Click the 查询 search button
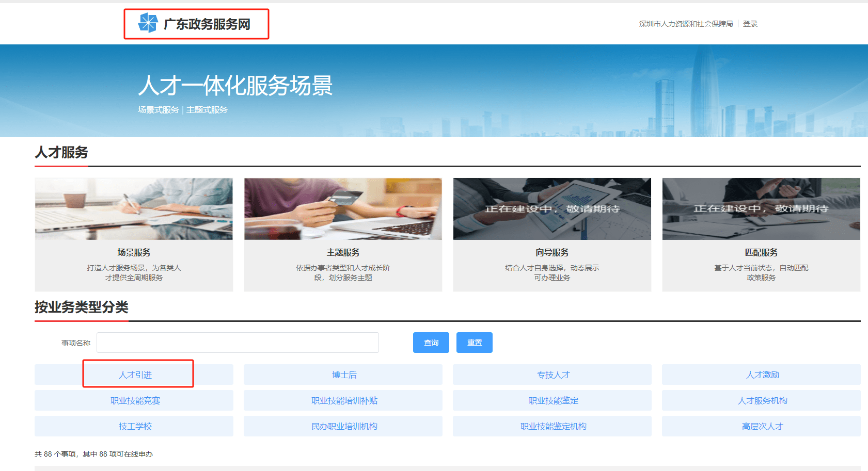The image size is (868, 471). point(431,342)
